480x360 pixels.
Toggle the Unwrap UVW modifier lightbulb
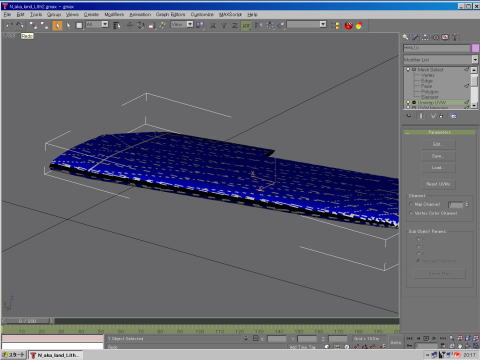tap(408, 102)
